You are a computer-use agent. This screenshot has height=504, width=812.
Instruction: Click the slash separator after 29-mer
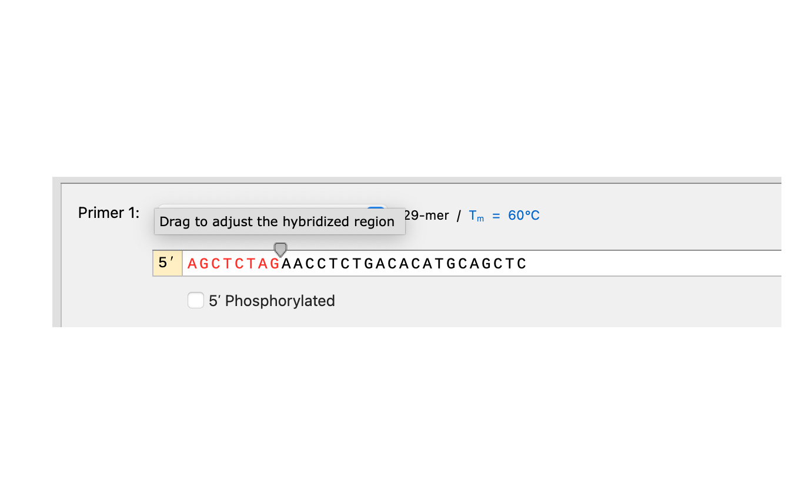tap(459, 216)
